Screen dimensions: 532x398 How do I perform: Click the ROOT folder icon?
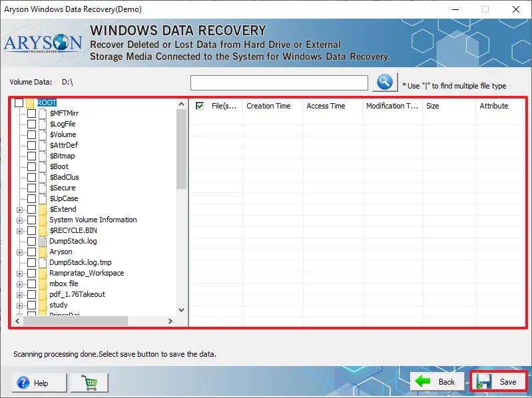click(x=30, y=102)
